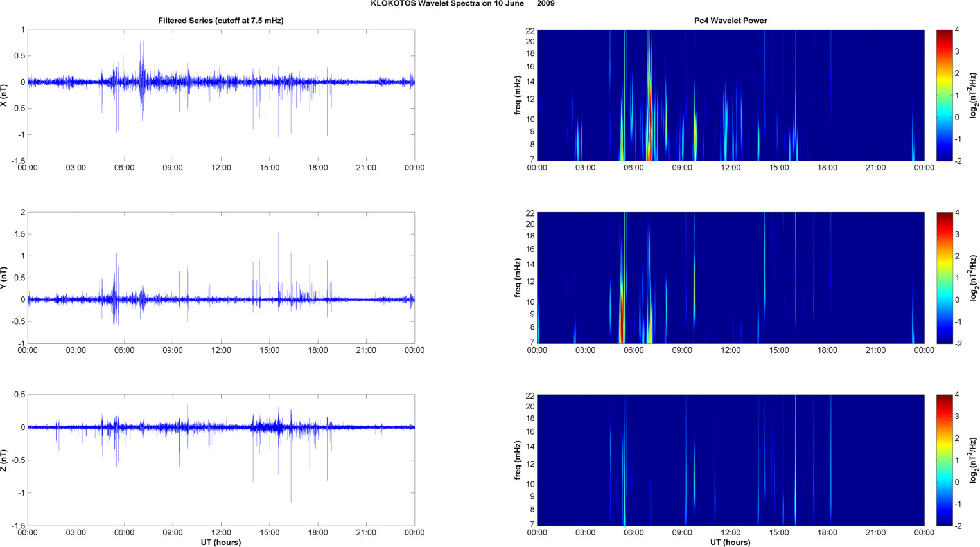The height and width of the screenshot is (547, 980).
Task: Select the 'X (nT)' y-axis label
Action: pos(4,95)
